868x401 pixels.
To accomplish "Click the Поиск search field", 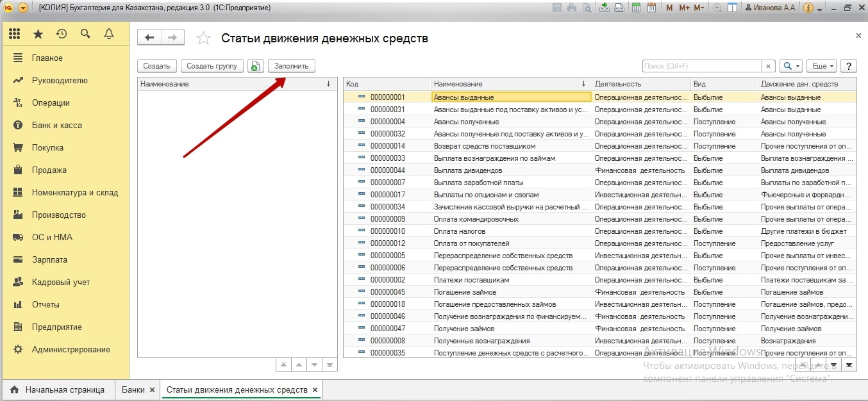I will (x=701, y=66).
